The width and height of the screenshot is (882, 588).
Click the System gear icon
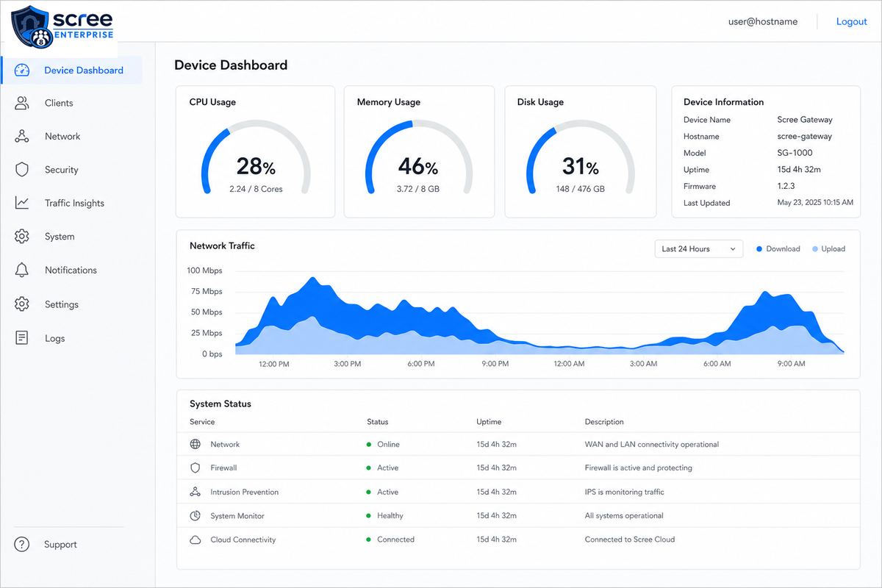tap(22, 237)
